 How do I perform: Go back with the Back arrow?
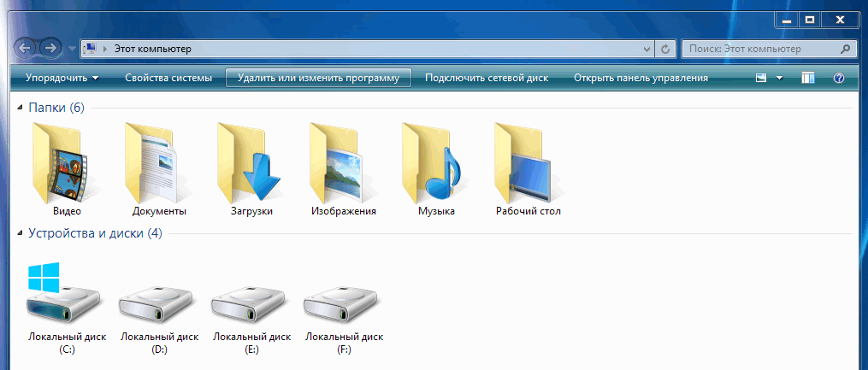[25, 48]
